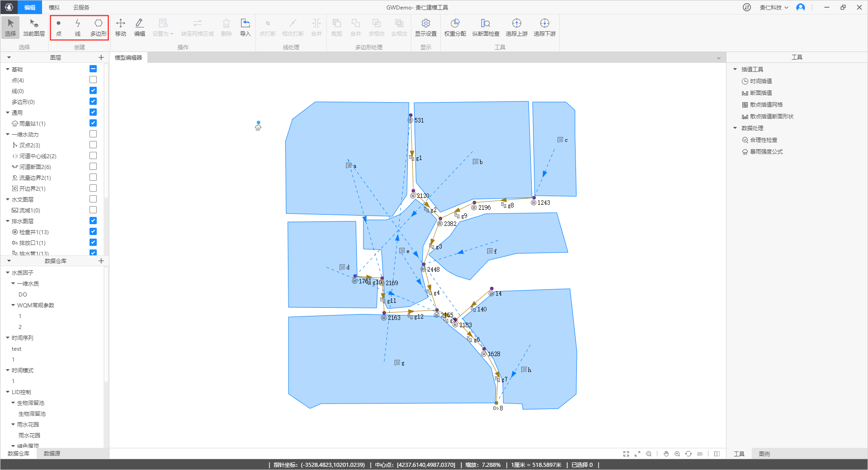Select the 点 (point) creation tool
Screen dimensions: 868x470
[59, 27]
